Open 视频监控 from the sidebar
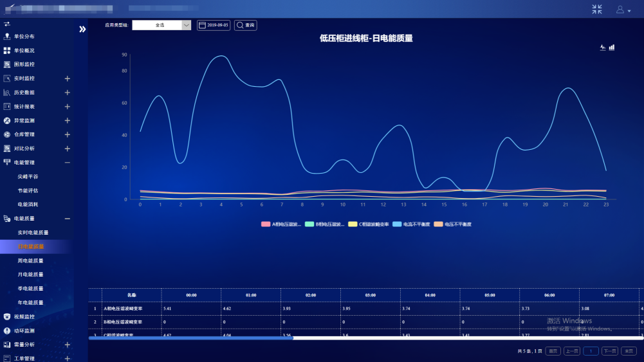Screen dimensions: 644x362 24,316
